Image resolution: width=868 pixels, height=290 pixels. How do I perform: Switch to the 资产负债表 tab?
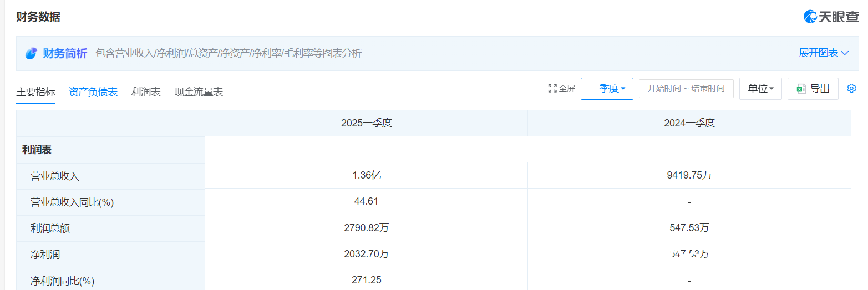coord(93,92)
